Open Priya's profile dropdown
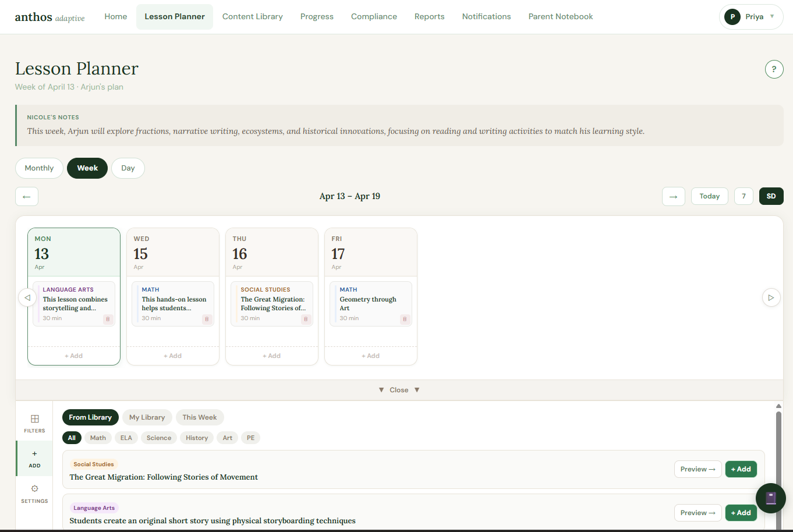Image resolution: width=793 pixels, height=532 pixels. pos(751,17)
